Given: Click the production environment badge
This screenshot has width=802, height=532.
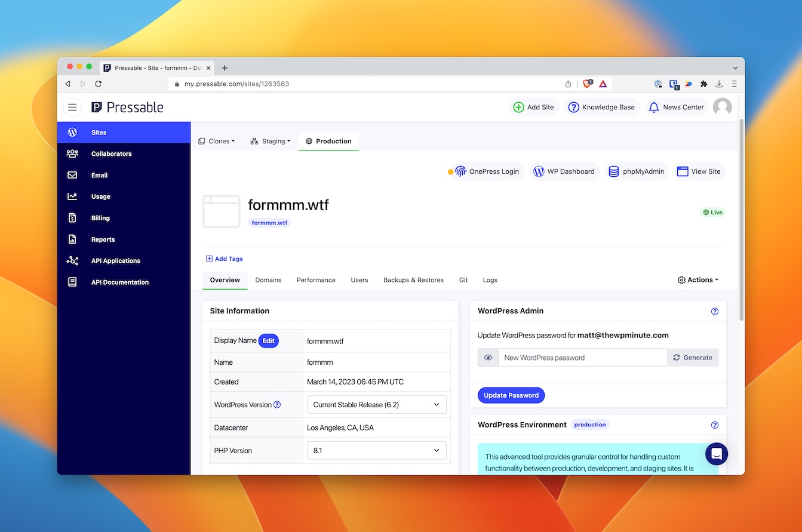Looking at the screenshot, I should [x=590, y=425].
